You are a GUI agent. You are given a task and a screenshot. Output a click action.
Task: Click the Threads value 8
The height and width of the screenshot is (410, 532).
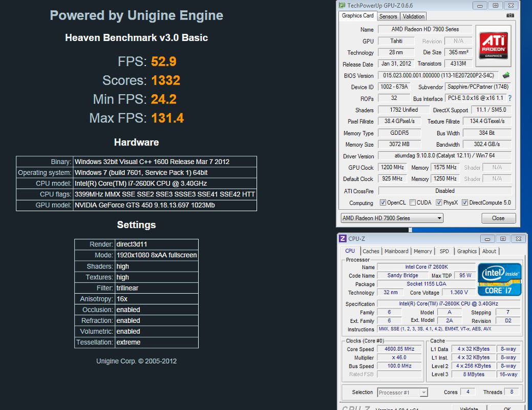point(512,392)
